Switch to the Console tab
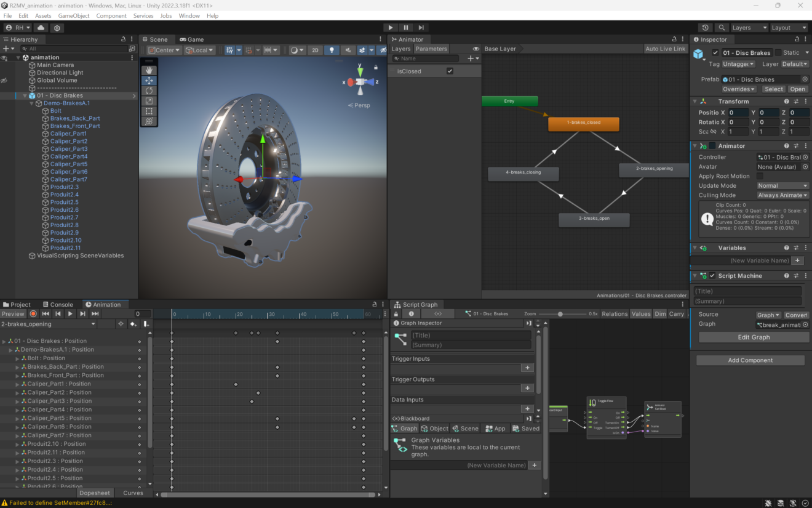The height and width of the screenshot is (508, 812). click(x=58, y=304)
